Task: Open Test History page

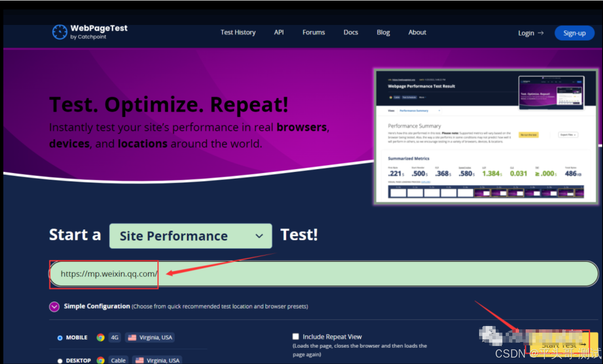Action: (238, 32)
